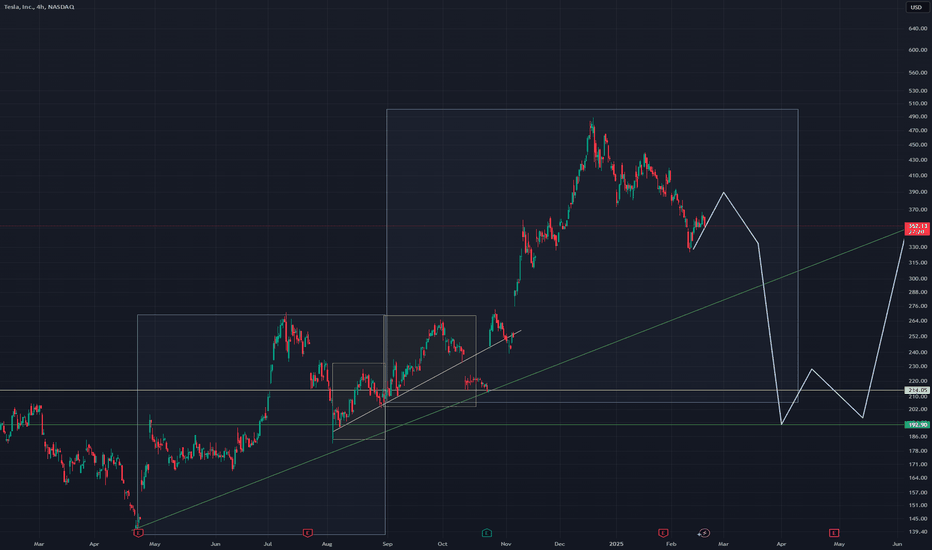Click the 560.00 price axis label
The width and height of the screenshot is (932, 550).
(x=918, y=73)
